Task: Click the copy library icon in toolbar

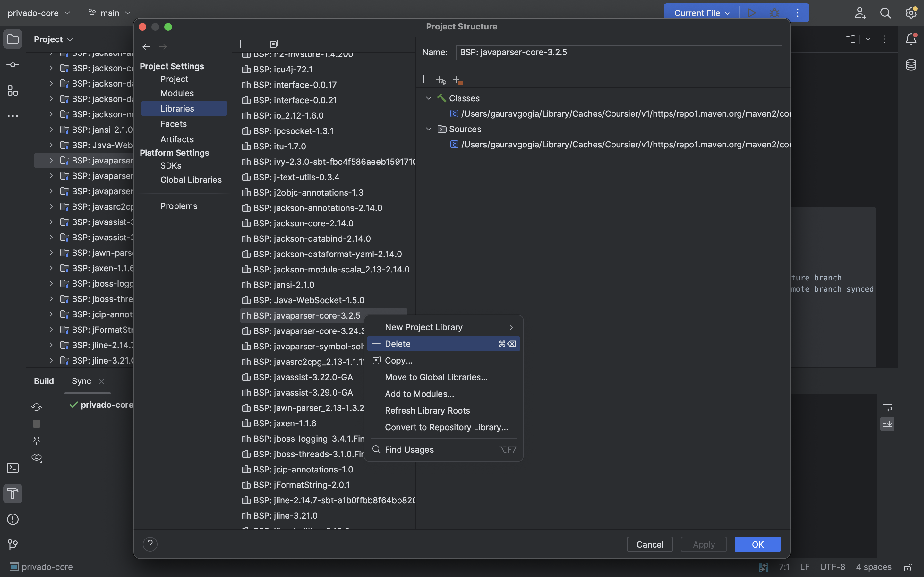Action: click(274, 44)
